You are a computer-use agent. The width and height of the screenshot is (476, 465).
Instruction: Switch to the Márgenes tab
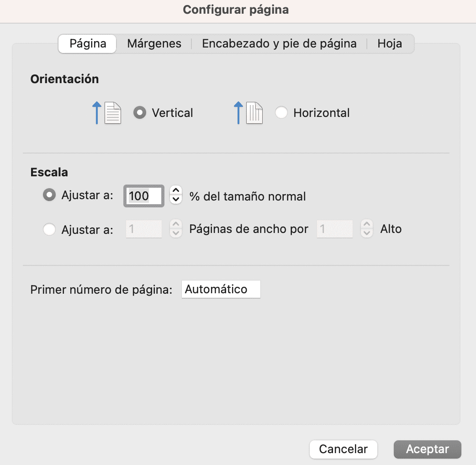154,43
